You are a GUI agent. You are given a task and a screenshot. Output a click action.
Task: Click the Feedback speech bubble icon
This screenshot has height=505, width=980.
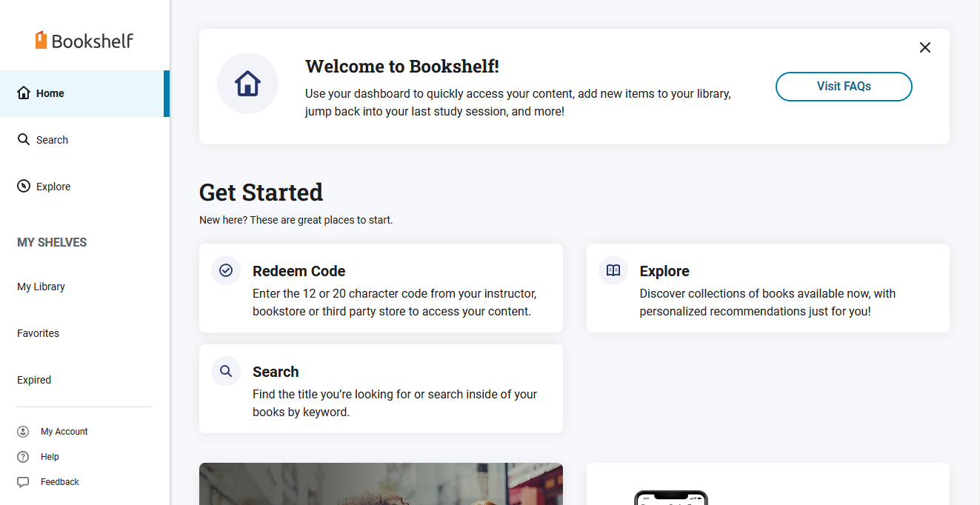pos(23,482)
